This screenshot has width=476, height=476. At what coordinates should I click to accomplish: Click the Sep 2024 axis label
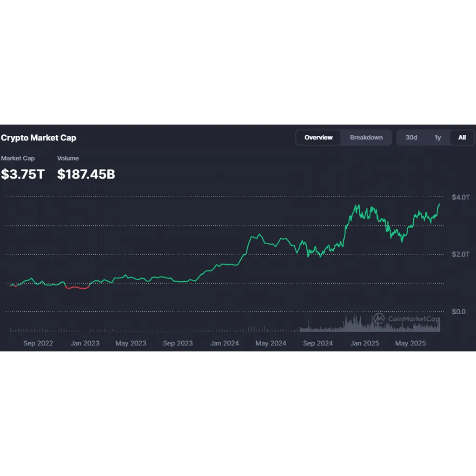pos(317,343)
